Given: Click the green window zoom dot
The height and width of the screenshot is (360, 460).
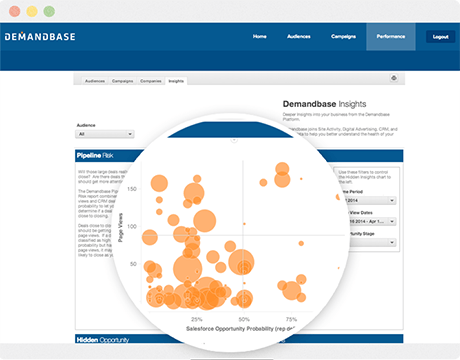Looking at the screenshot, I should point(49,11).
